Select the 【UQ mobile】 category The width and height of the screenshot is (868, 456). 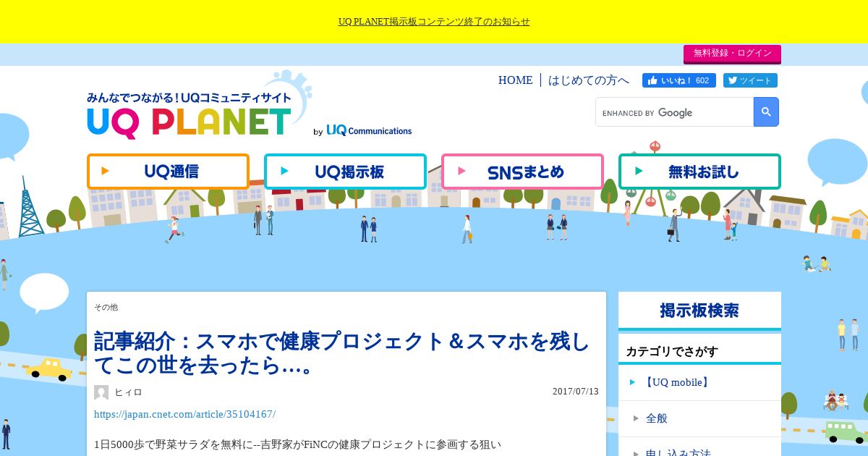point(699,382)
